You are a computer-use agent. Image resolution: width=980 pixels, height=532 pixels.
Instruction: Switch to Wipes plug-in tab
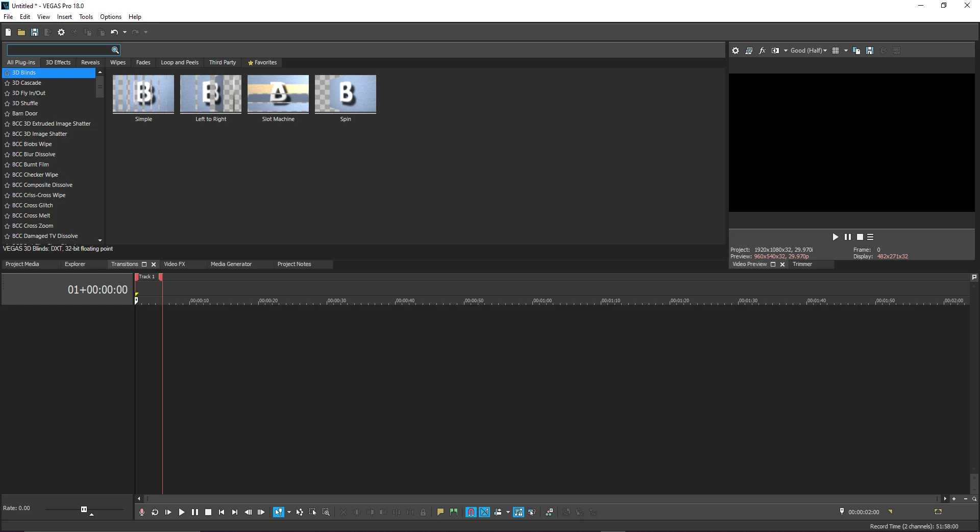point(118,62)
